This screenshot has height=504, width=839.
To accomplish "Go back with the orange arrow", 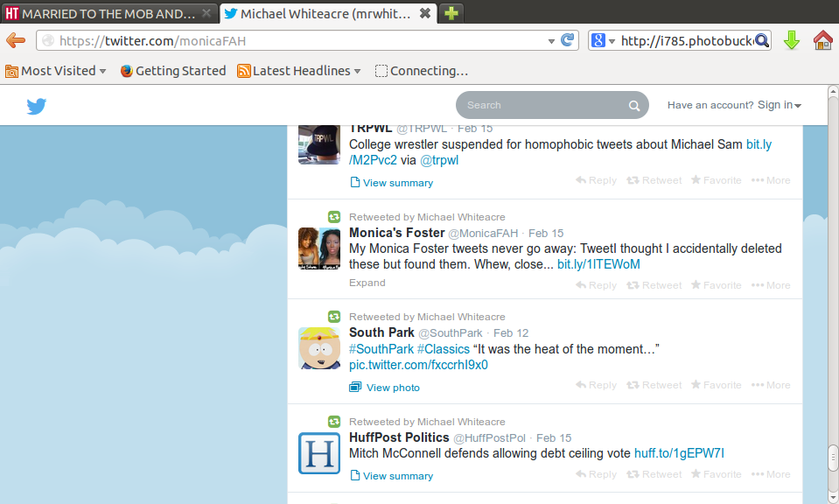I will pyautogui.click(x=16, y=40).
